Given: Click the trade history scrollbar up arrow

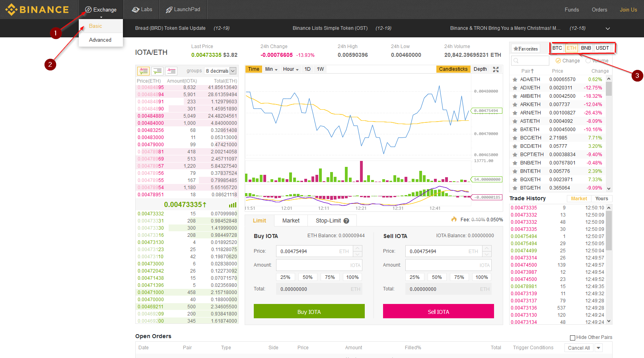Looking at the screenshot, I should click(x=609, y=208).
